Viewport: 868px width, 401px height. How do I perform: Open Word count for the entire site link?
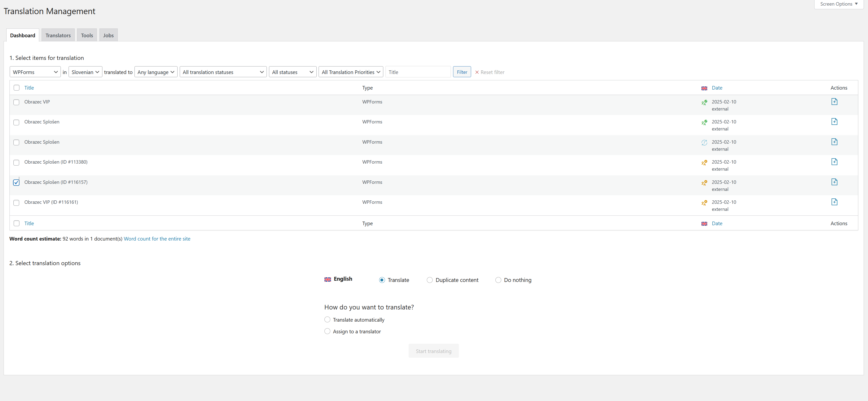coord(157,239)
